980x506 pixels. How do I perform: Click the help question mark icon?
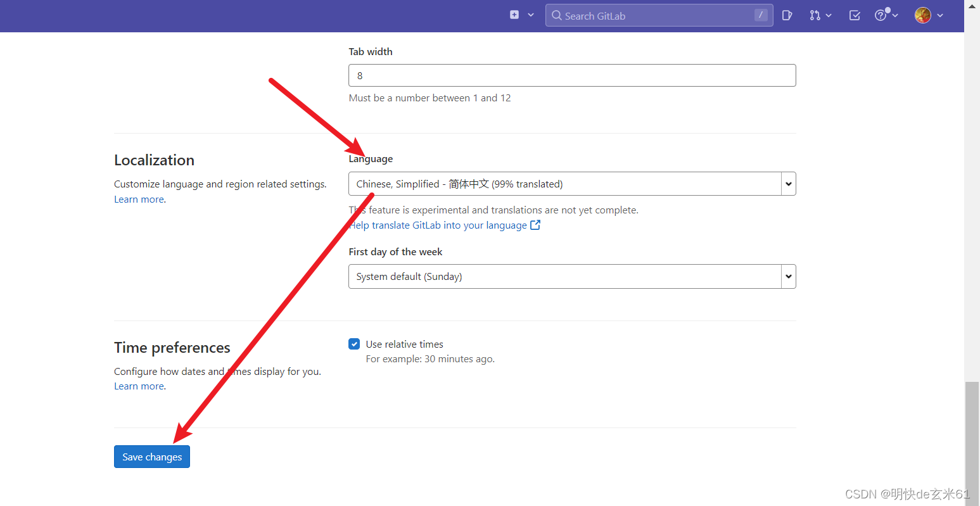coord(882,15)
